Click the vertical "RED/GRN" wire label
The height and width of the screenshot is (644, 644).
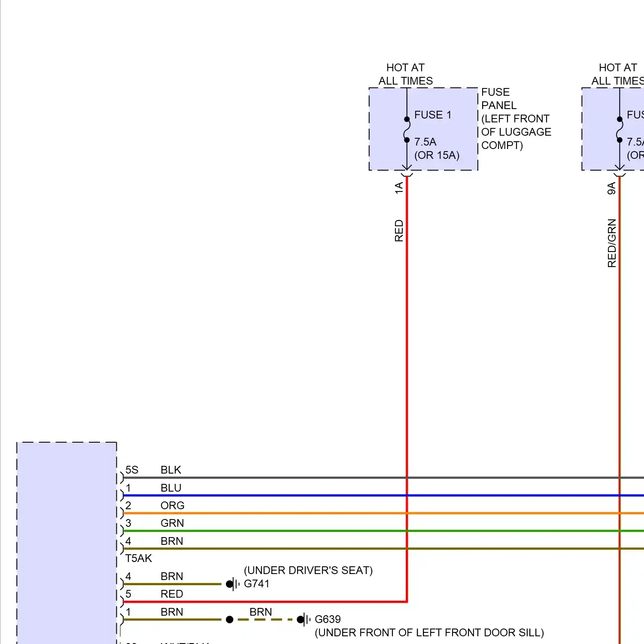click(611, 243)
